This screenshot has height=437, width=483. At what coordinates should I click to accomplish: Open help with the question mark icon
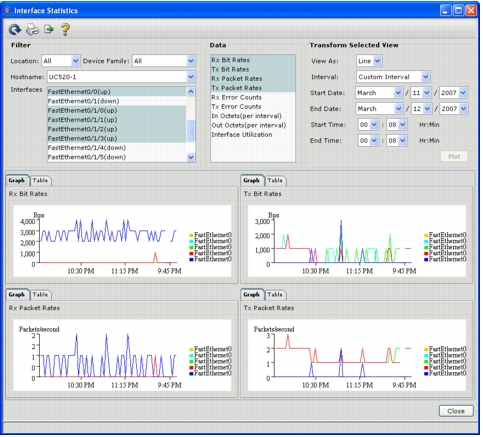coord(65,29)
